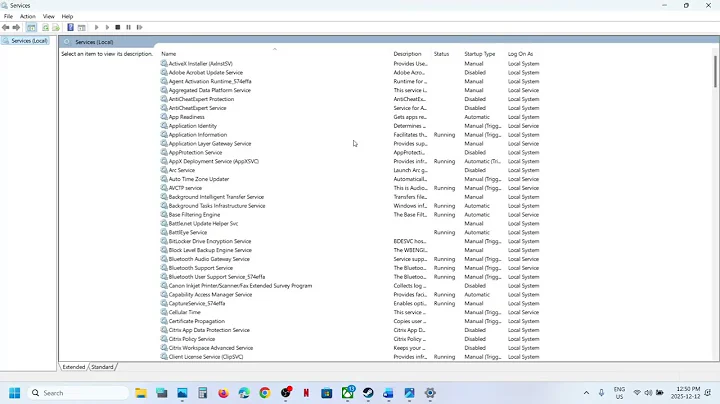Click the taskbar Search box
The height and width of the screenshot is (404, 720).
click(78, 393)
